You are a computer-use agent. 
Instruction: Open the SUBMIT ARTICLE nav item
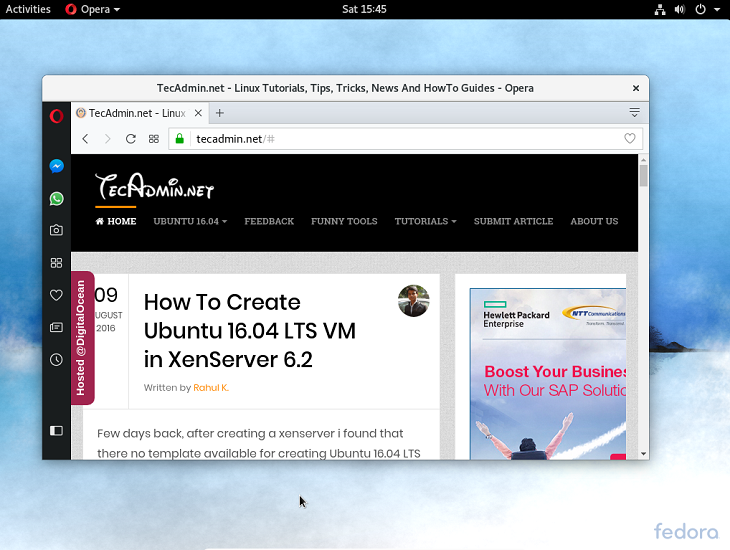tap(514, 221)
